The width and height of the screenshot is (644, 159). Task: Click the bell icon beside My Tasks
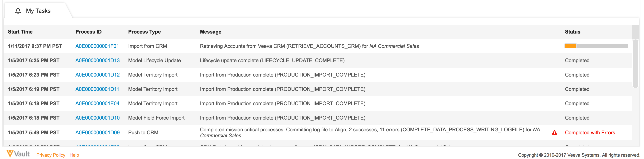tap(18, 11)
